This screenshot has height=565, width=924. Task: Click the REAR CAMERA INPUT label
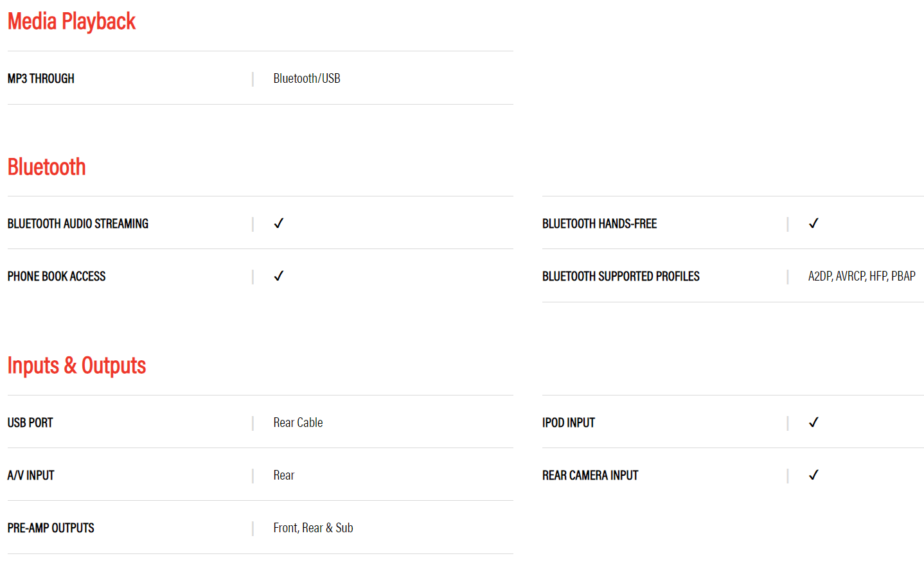(x=590, y=475)
